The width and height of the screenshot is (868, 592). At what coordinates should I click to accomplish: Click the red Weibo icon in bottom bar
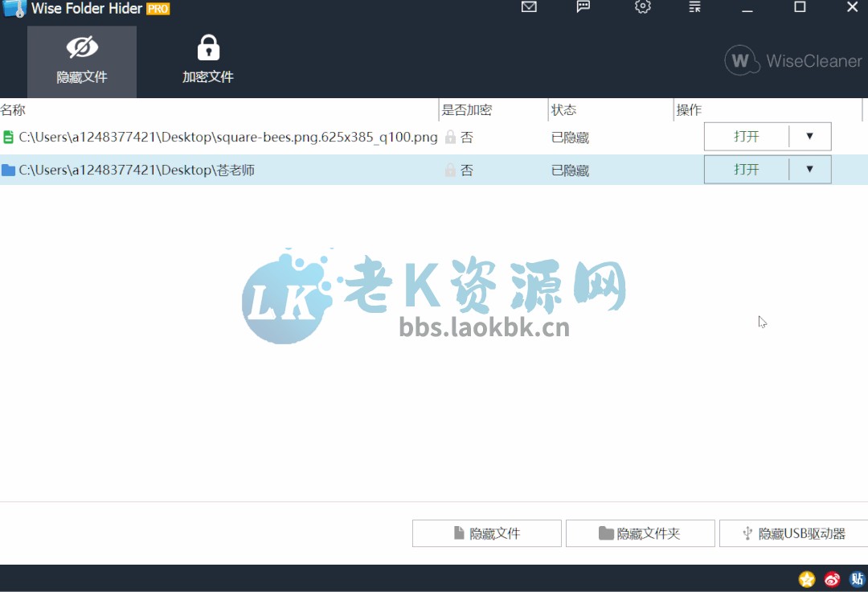[832, 579]
